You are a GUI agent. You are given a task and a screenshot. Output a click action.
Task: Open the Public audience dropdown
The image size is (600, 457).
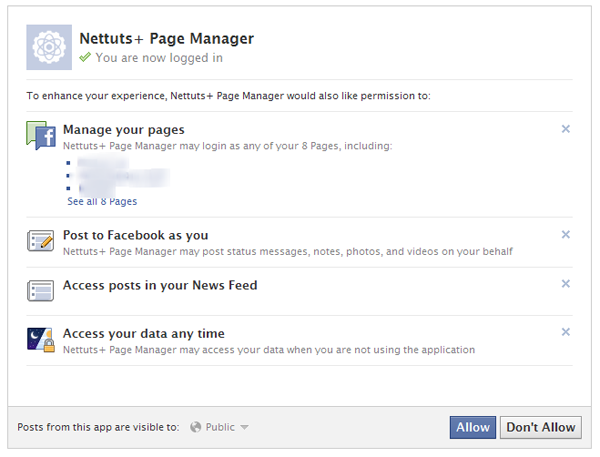pos(220,427)
